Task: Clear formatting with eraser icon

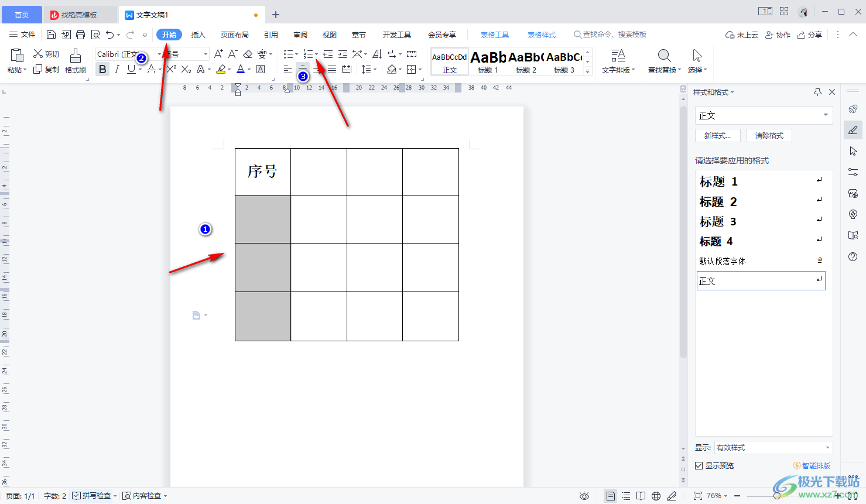Action: (x=248, y=54)
